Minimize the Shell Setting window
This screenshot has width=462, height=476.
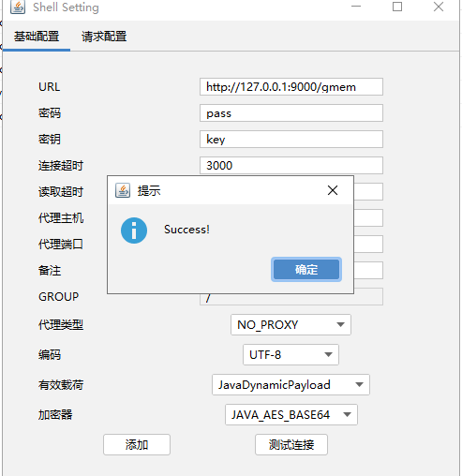[x=356, y=7]
